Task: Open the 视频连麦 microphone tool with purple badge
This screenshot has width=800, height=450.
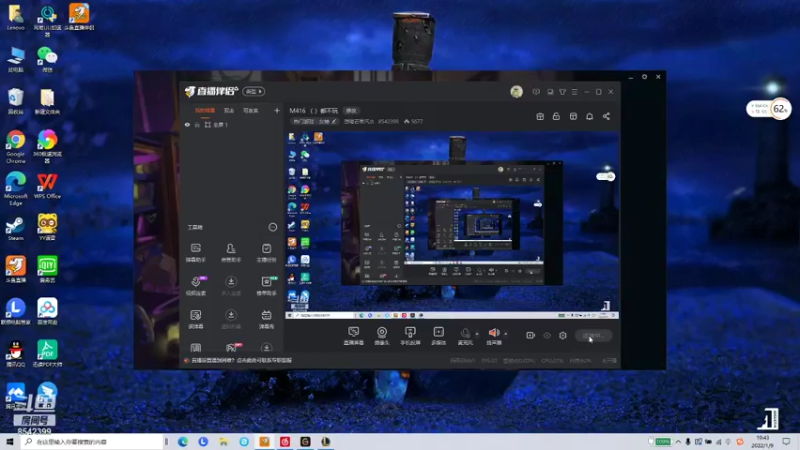Action: click(196, 286)
